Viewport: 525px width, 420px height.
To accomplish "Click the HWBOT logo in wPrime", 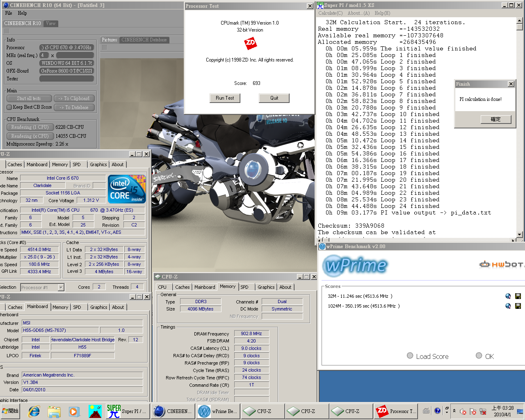I will tap(501, 264).
